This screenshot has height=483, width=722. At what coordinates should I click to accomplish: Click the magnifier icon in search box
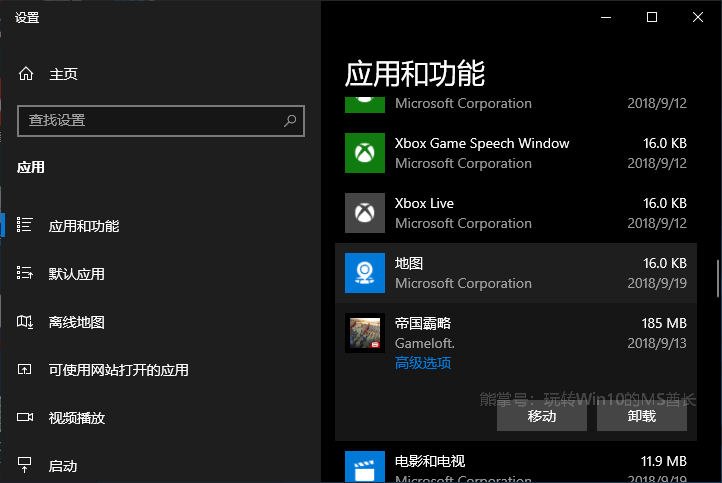pyautogui.click(x=290, y=121)
